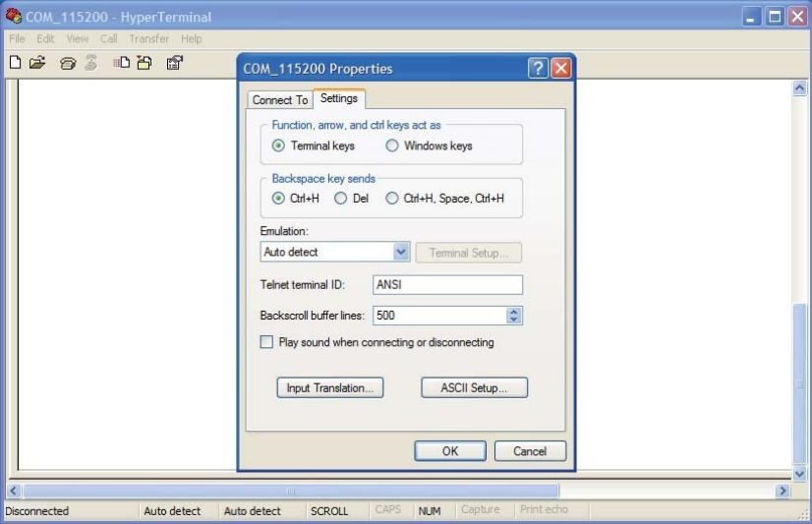
Task: Click the Capture status bar entry
Action: click(x=481, y=509)
